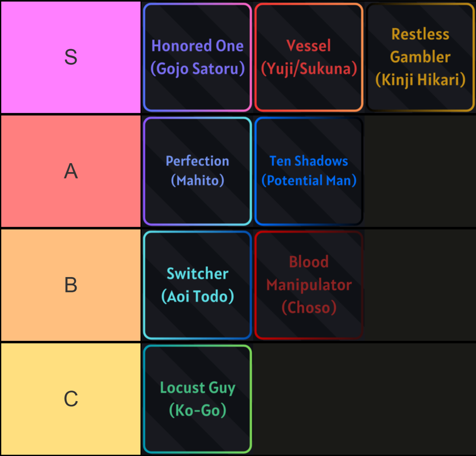Click the Ten Shadows card
The width and height of the screenshot is (476, 456).
309,171
